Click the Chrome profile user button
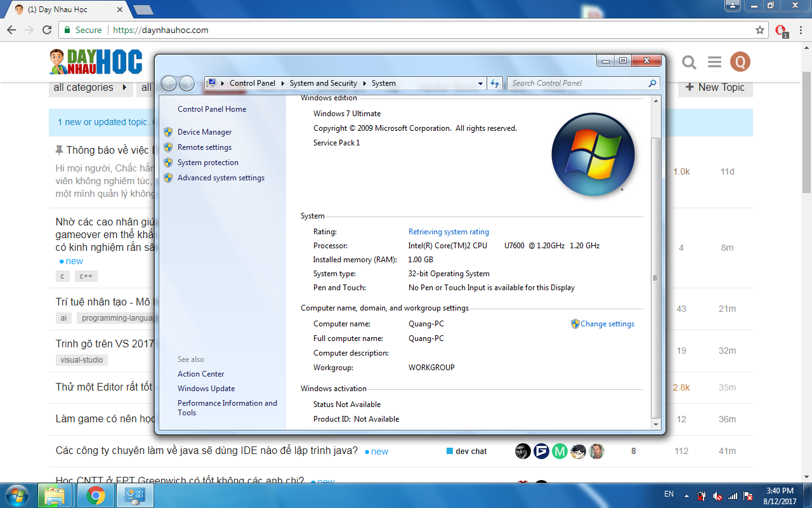This screenshot has width=812, height=508. [x=733, y=5]
